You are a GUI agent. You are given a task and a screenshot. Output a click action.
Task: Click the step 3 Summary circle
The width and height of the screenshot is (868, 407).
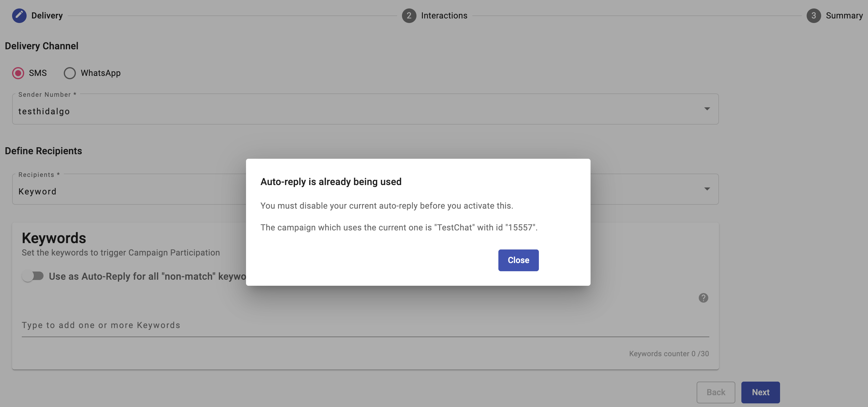813,15
